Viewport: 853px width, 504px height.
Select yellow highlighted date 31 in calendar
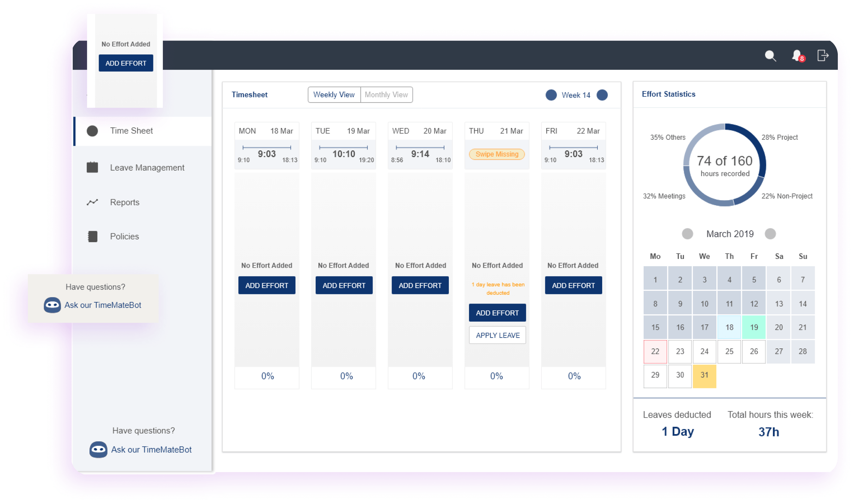[704, 375]
